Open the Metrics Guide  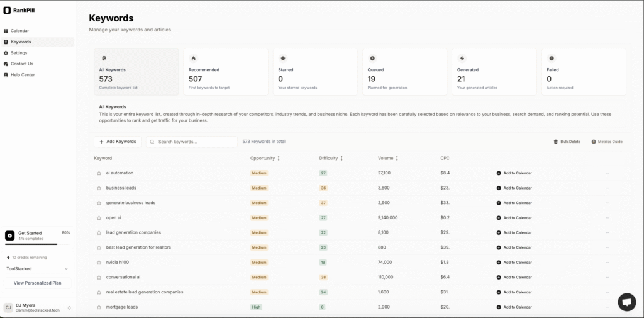[x=607, y=142]
